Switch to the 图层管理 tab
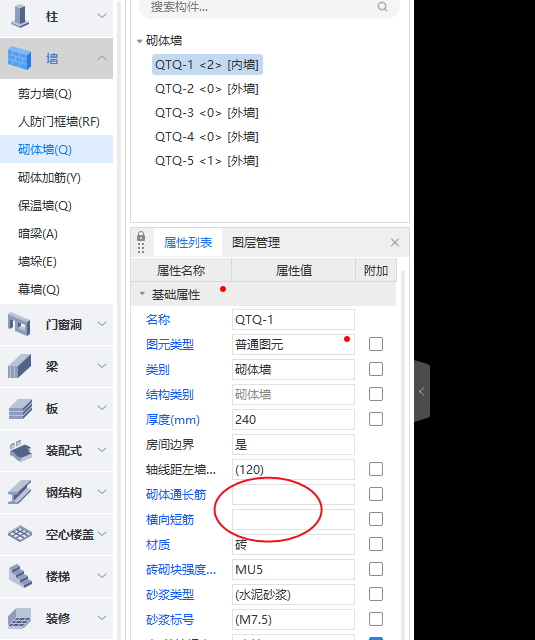The height and width of the screenshot is (640, 535). coord(256,242)
